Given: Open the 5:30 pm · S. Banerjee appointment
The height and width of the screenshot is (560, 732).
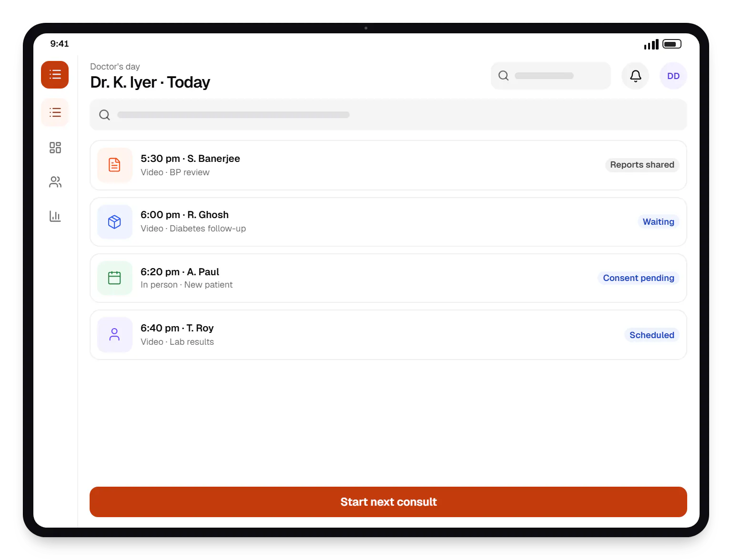Looking at the screenshot, I should click(388, 165).
